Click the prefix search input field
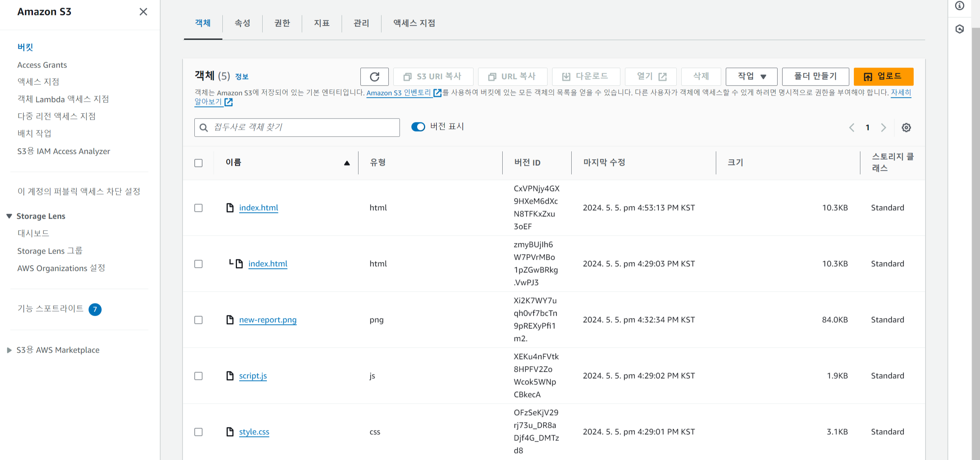The height and width of the screenshot is (460, 980). coord(303,127)
